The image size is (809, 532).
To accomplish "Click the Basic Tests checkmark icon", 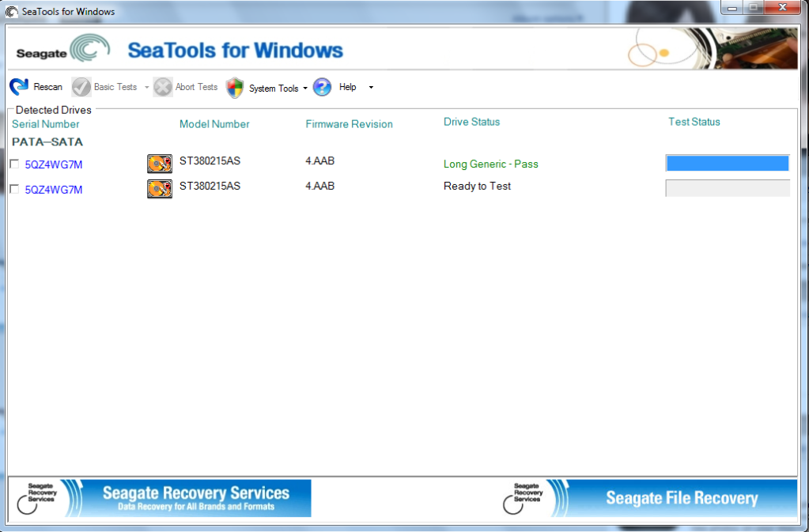I will coord(81,87).
